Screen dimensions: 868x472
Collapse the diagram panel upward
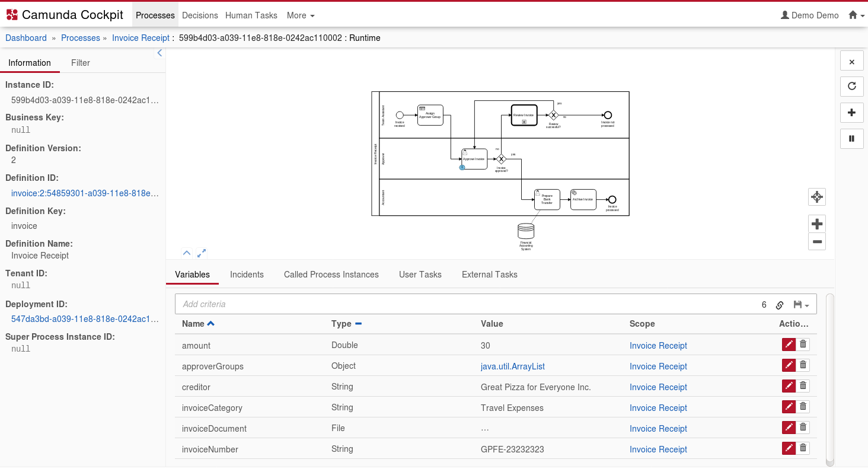pyautogui.click(x=187, y=253)
